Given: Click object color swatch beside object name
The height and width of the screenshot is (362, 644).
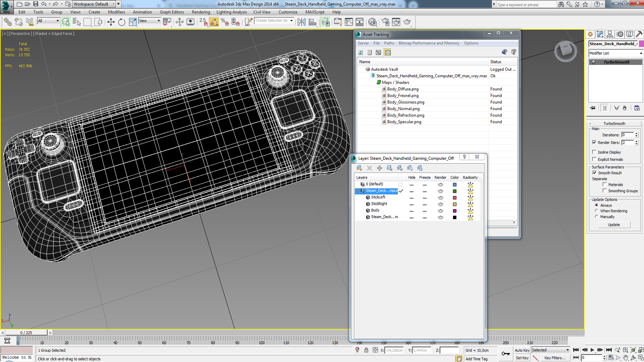Looking at the screenshot, I should pos(641,44).
